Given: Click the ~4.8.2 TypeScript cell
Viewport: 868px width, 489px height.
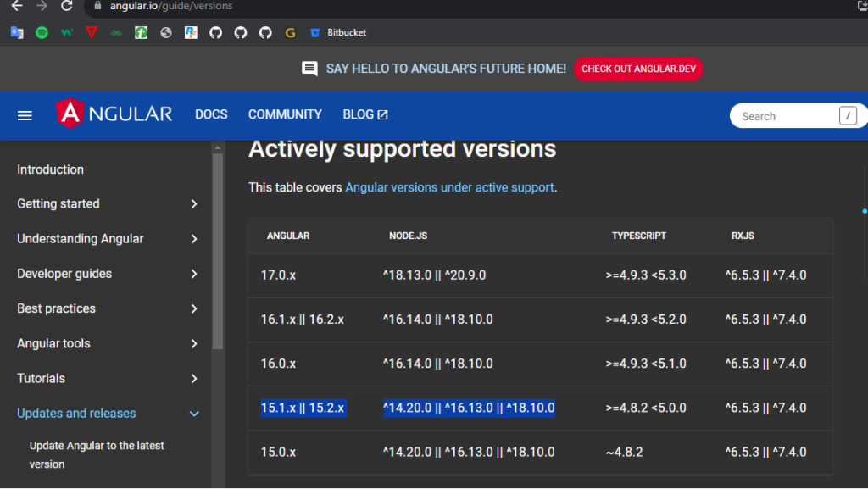Looking at the screenshot, I should pos(624,452).
